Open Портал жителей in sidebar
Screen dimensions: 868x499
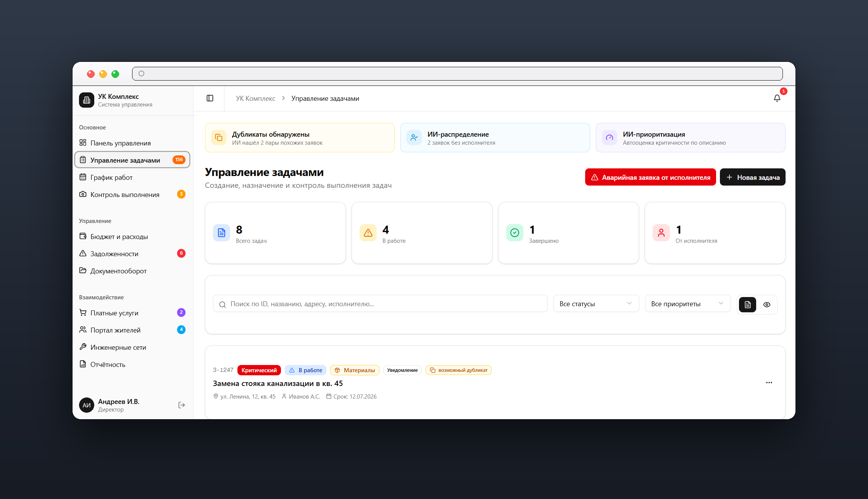point(132,330)
